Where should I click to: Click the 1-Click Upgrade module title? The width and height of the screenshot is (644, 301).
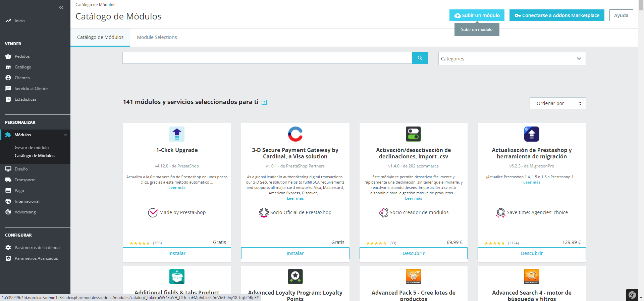(177, 150)
